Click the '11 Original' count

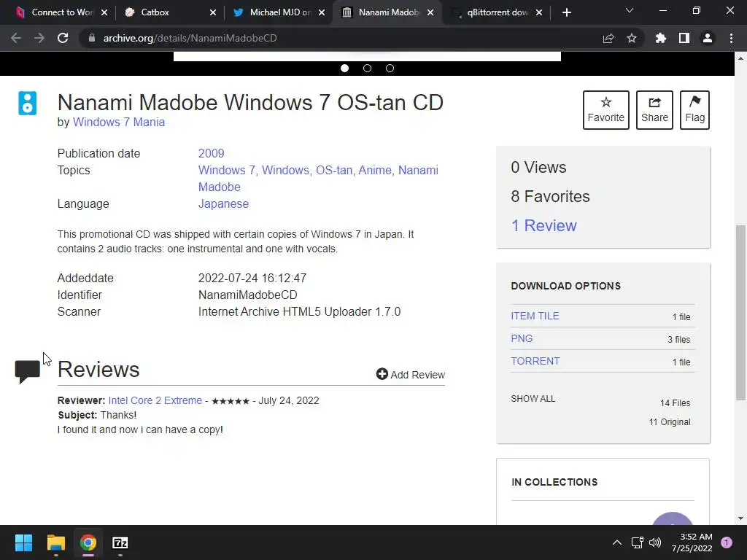click(670, 422)
